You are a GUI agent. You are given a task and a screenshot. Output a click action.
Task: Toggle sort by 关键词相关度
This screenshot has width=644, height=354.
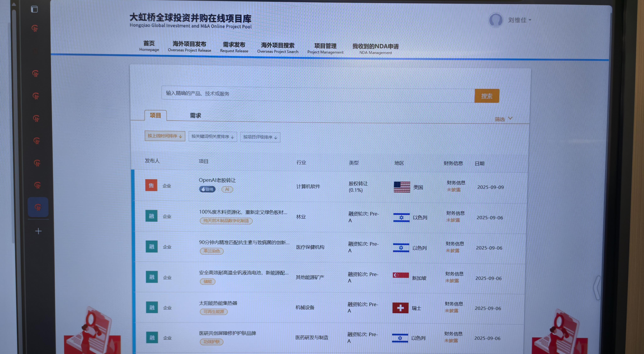(x=213, y=137)
